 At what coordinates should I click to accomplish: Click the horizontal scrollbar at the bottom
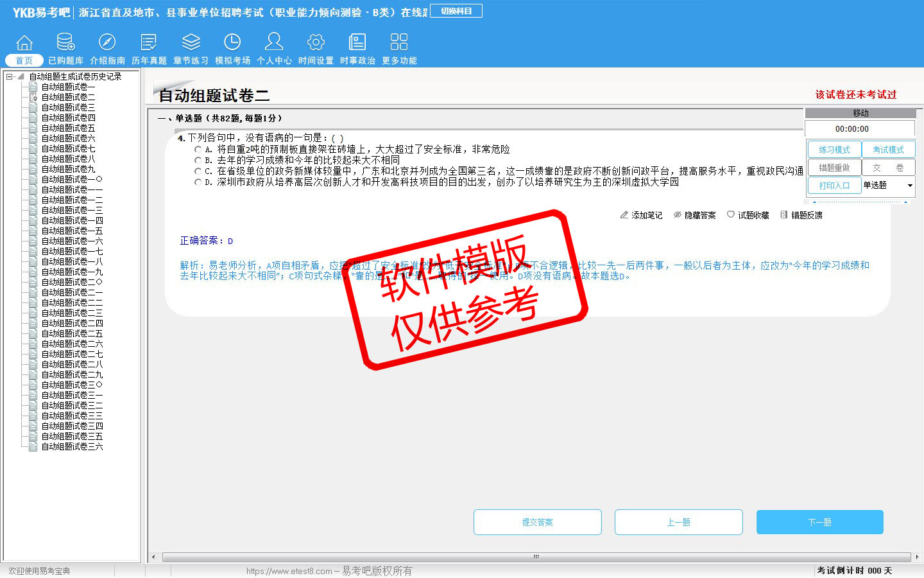tap(536, 557)
